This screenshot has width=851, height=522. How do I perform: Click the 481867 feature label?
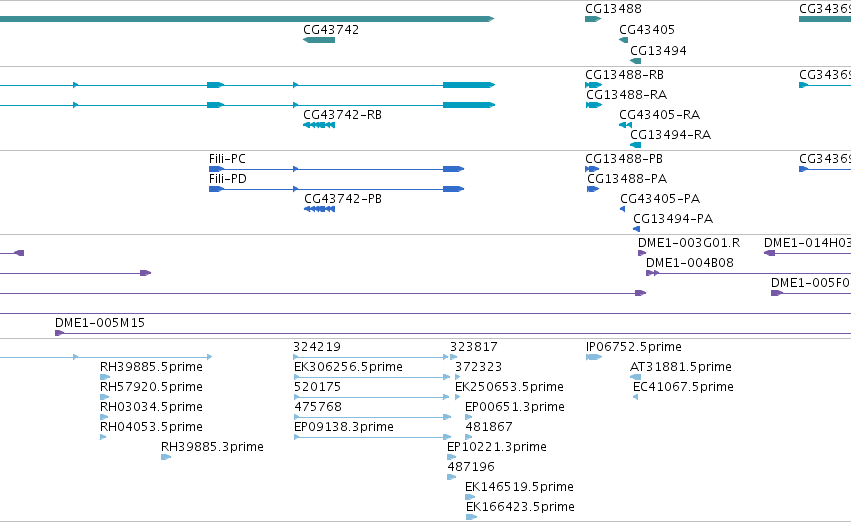(x=489, y=427)
